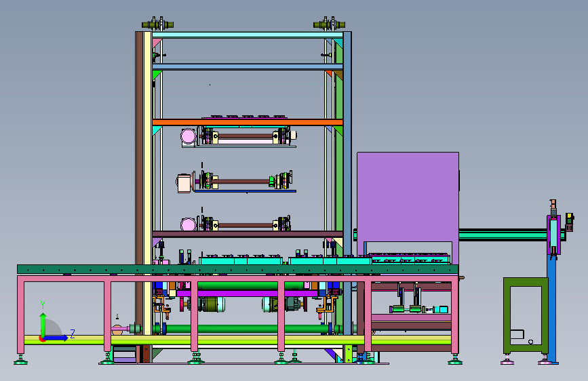This screenshot has height=381, width=588.
Task: Select the magenta bar beneath the table top
Action: coord(248,294)
